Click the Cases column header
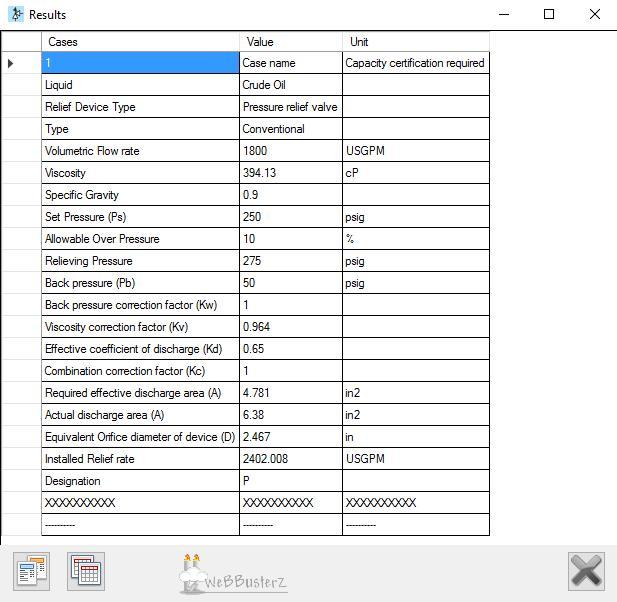 [140, 42]
